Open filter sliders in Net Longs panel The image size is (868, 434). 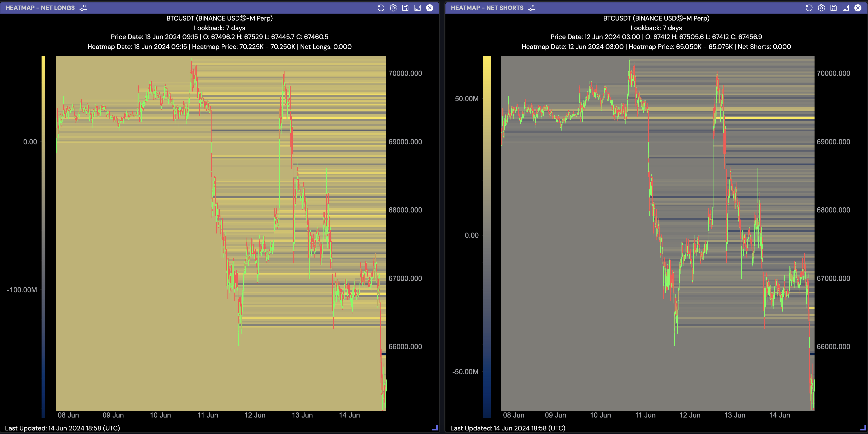(x=83, y=8)
